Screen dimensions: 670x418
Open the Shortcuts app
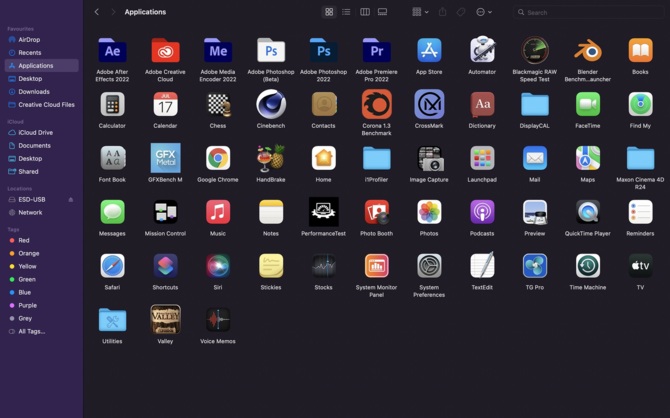click(165, 265)
